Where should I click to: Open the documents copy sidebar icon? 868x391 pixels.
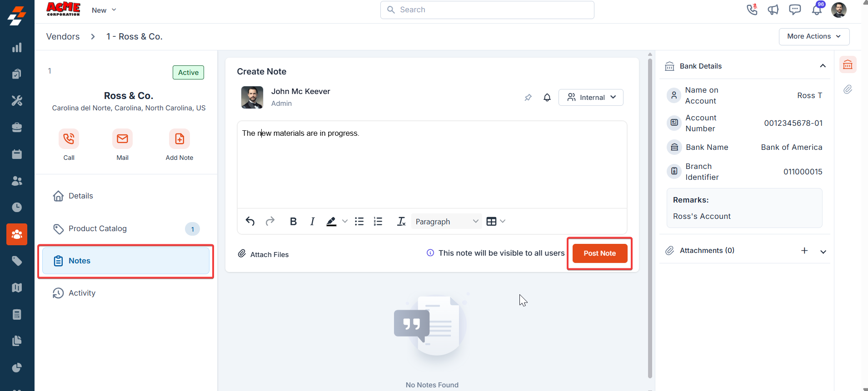pos(17,341)
